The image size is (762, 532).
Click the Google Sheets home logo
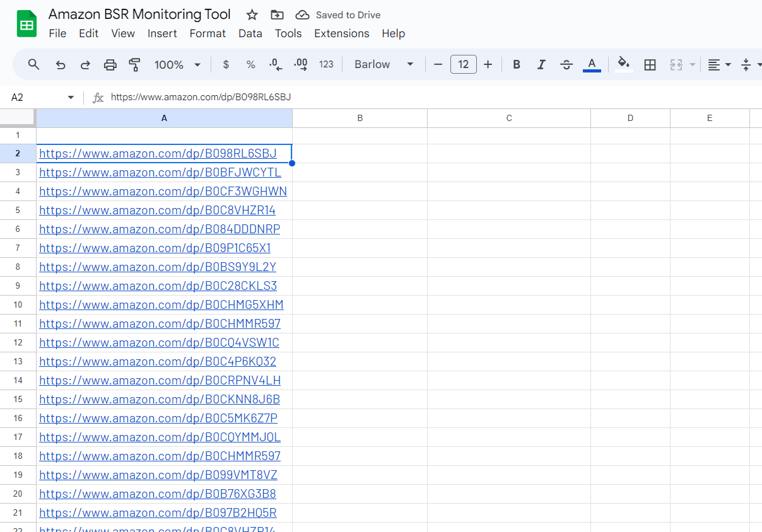pyautogui.click(x=26, y=25)
